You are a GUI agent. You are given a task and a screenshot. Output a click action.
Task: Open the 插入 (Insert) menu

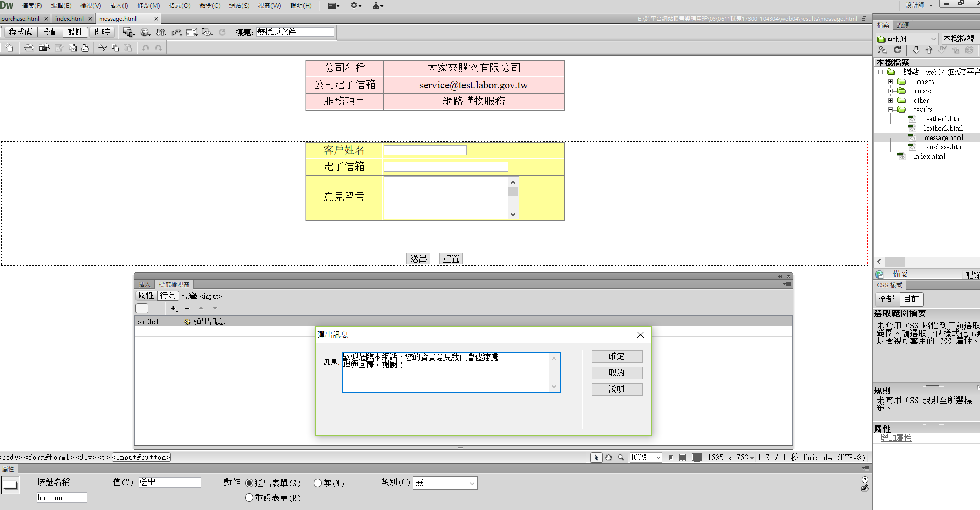(x=118, y=6)
